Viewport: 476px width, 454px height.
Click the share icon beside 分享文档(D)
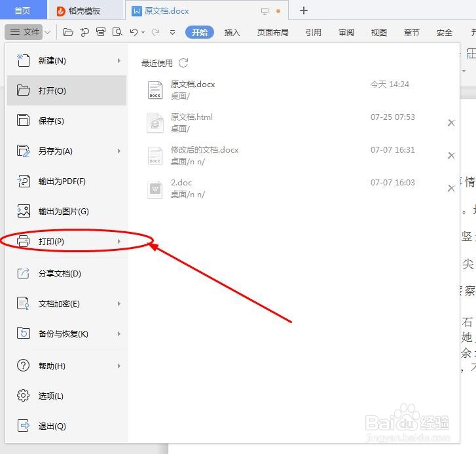(x=24, y=273)
